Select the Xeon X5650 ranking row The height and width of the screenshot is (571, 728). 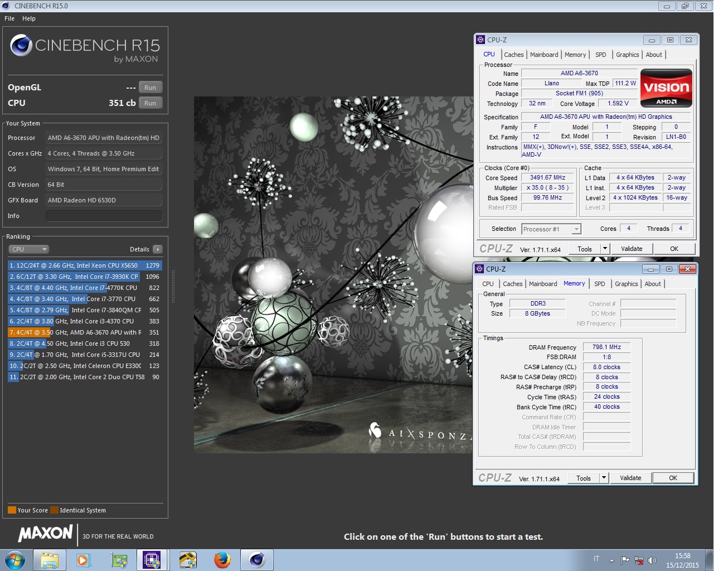(x=85, y=265)
